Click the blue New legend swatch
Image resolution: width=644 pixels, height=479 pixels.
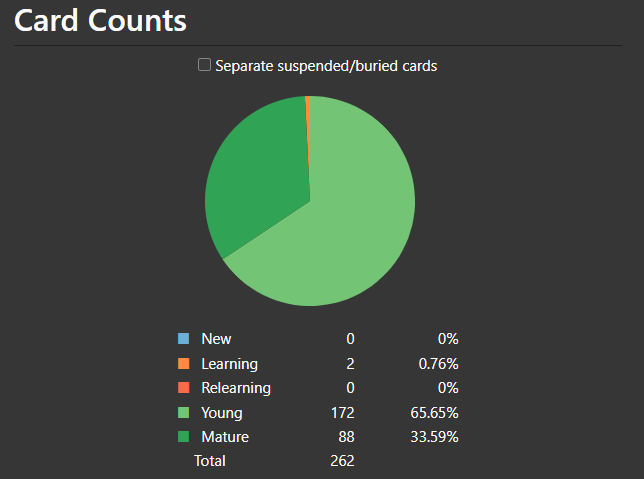click(183, 339)
